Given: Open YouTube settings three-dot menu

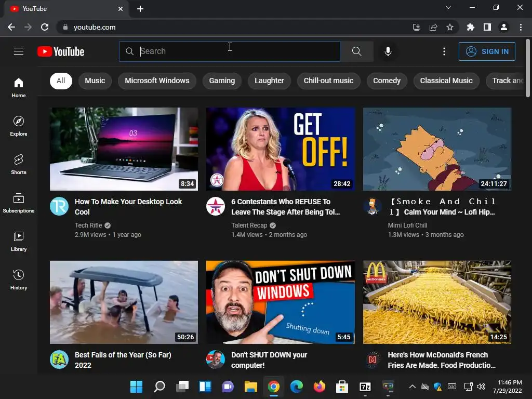Looking at the screenshot, I should click(444, 51).
